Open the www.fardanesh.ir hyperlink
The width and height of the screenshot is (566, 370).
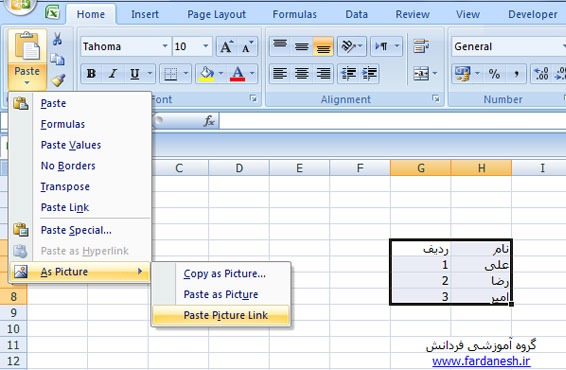pyautogui.click(x=481, y=361)
